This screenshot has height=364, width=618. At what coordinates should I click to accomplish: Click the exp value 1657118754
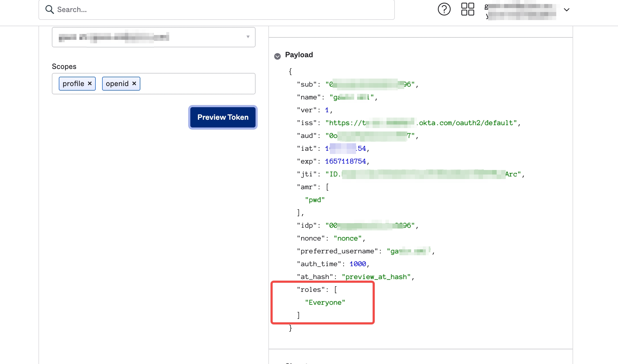pos(345,161)
